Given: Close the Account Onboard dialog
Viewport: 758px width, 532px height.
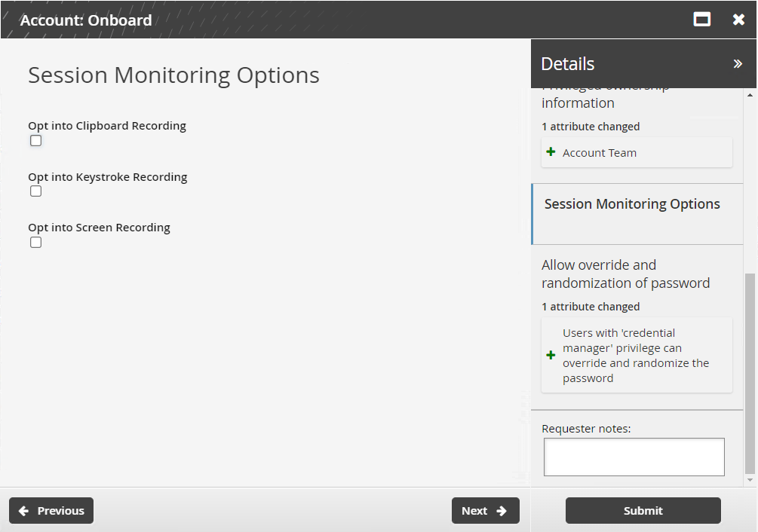Looking at the screenshot, I should [x=738, y=20].
